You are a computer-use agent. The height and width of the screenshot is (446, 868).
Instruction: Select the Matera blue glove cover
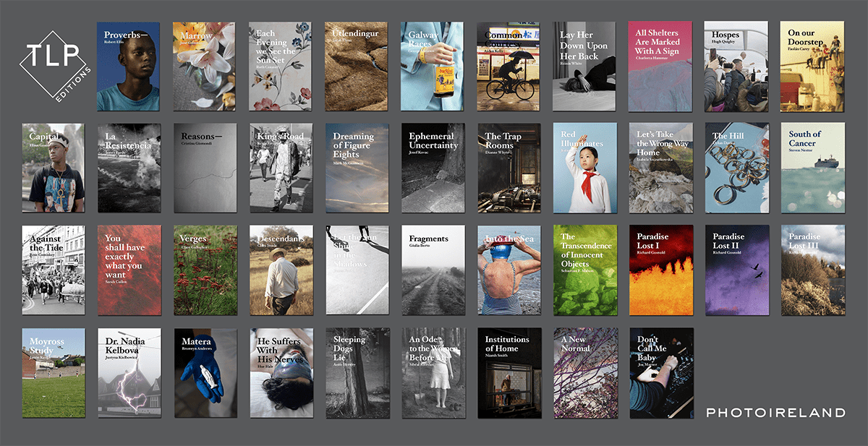pos(204,373)
